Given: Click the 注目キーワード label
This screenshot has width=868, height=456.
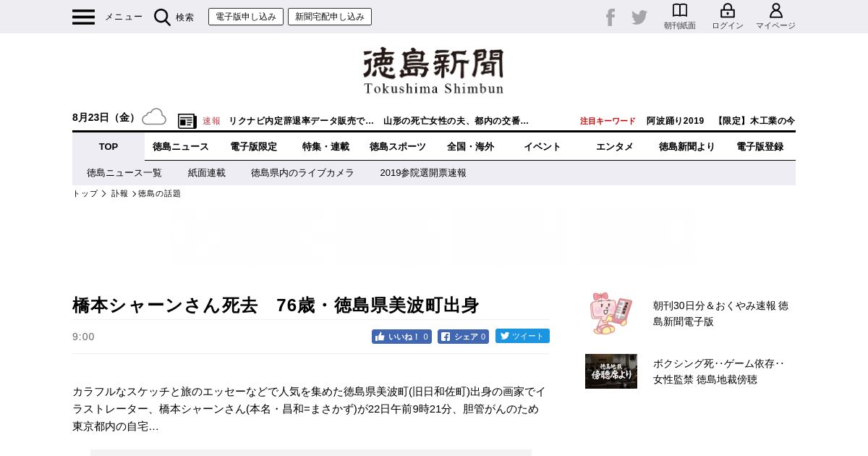Looking at the screenshot, I should (608, 121).
